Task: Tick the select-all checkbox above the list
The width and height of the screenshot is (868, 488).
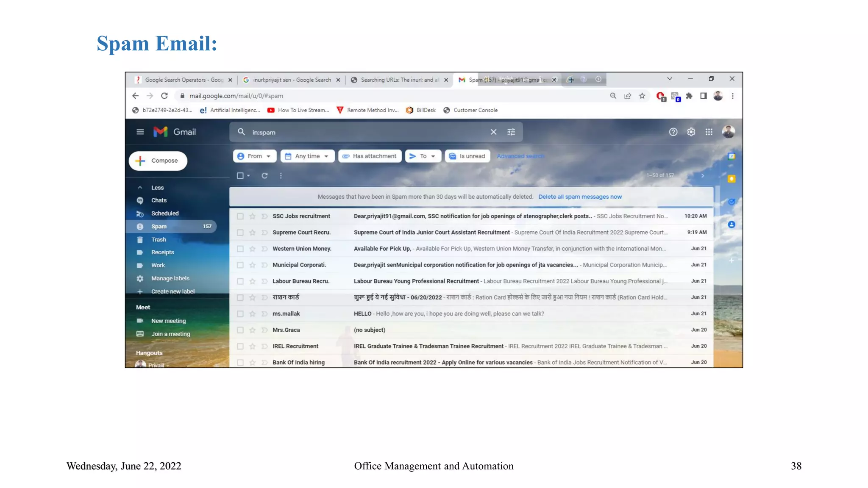Action: pos(240,175)
